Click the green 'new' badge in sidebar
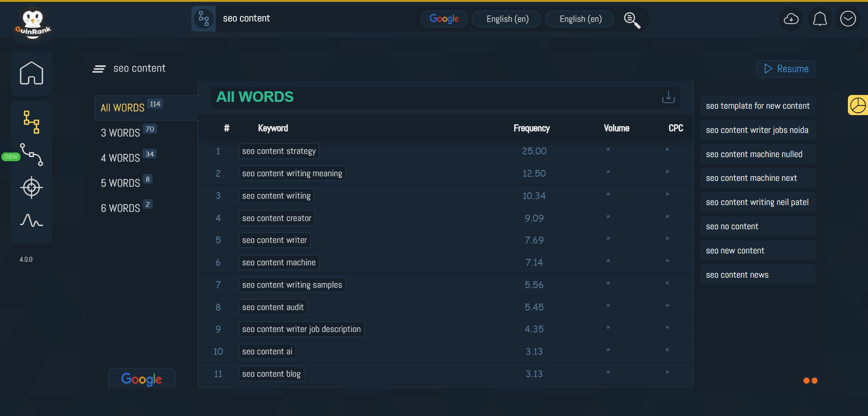 click(11, 157)
